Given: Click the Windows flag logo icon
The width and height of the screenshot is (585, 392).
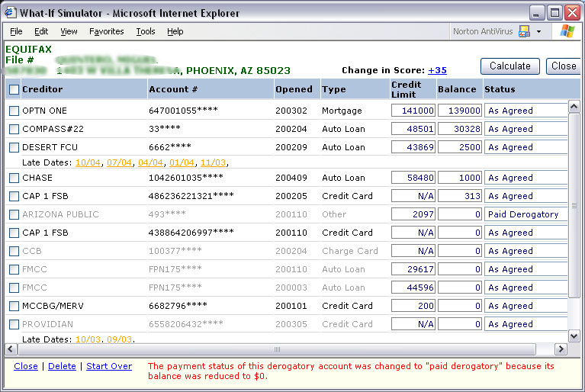Looking at the screenshot, I should point(567,31).
